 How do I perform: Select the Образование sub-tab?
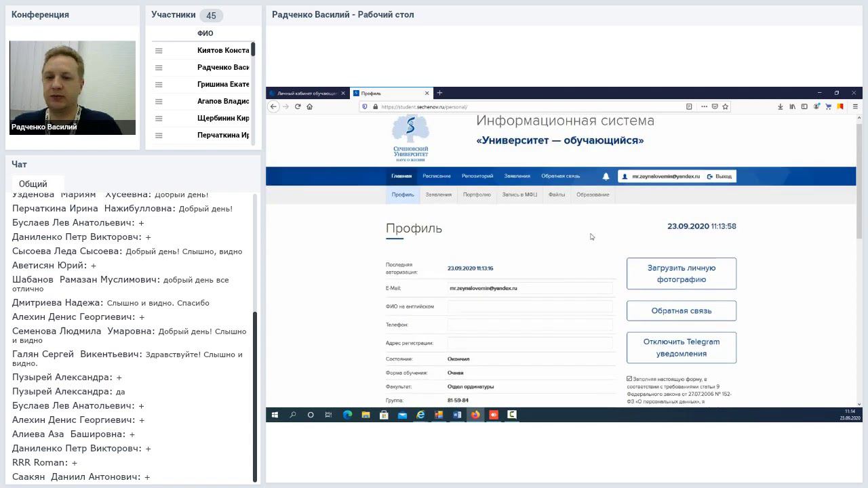593,195
